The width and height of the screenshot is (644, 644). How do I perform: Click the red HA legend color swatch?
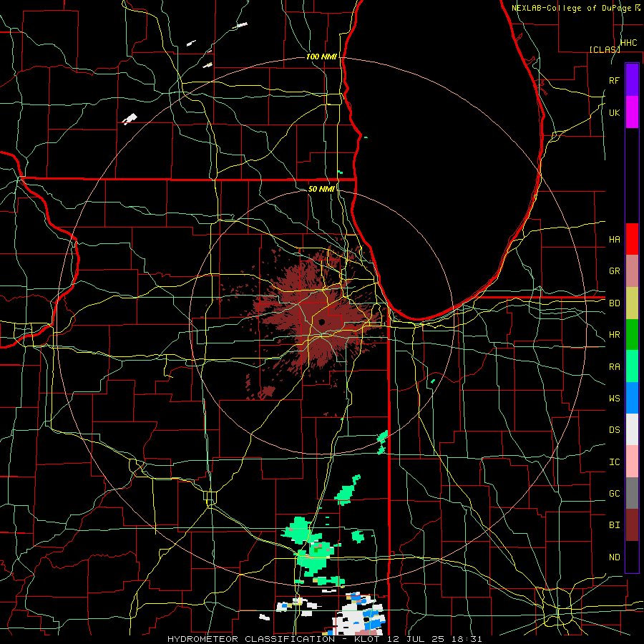tap(632, 239)
